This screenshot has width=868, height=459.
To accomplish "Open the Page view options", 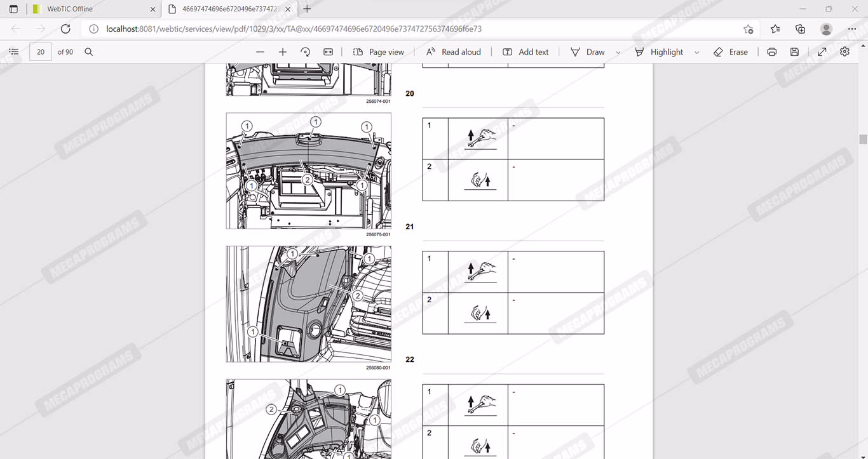I will (x=379, y=52).
